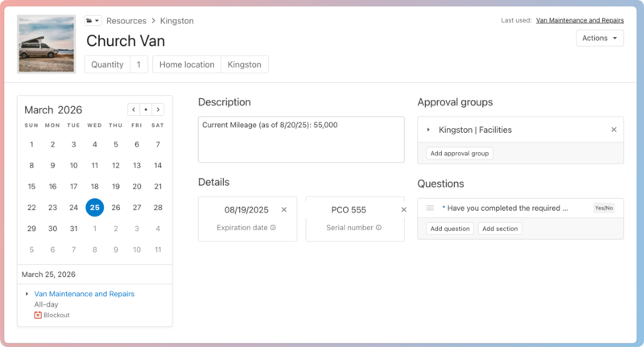Click Add section button

point(500,229)
